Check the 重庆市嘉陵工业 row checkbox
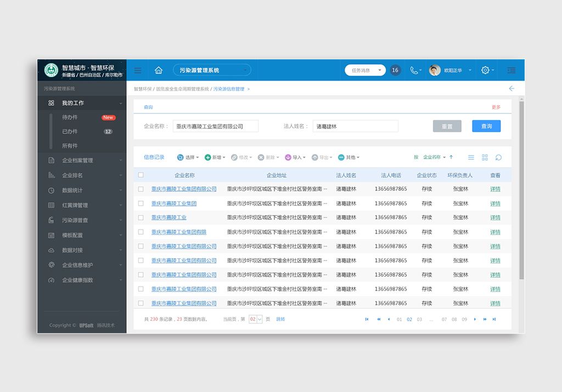Image resolution: width=562 pixels, height=392 pixels. click(x=141, y=218)
